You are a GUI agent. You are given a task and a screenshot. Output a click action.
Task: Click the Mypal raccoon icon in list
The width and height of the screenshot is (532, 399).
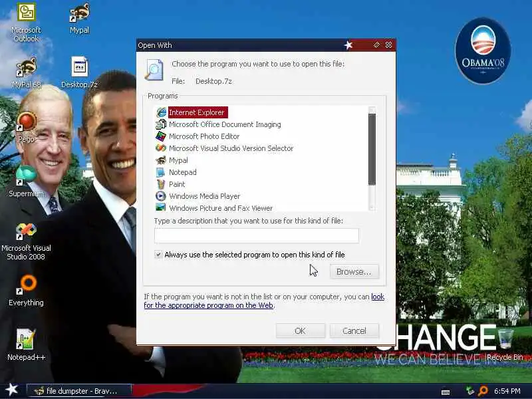(x=161, y=160)
